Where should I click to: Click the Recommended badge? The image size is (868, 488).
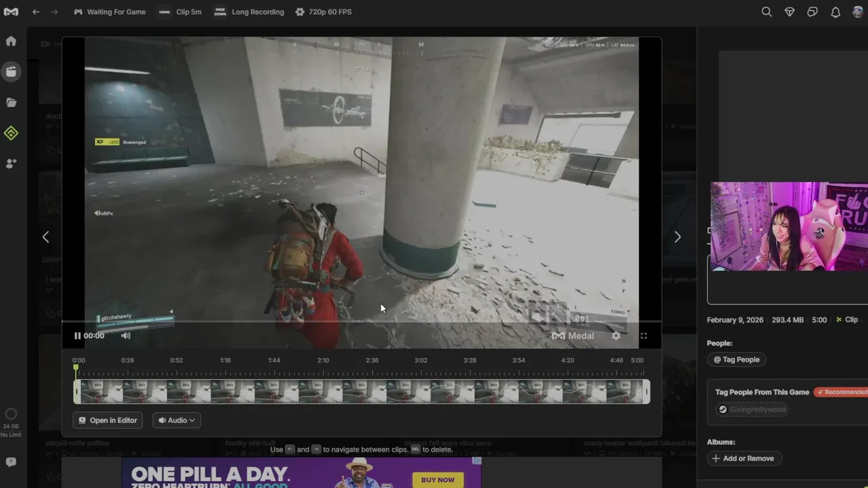pyautogui.click(x=842, y=392)
